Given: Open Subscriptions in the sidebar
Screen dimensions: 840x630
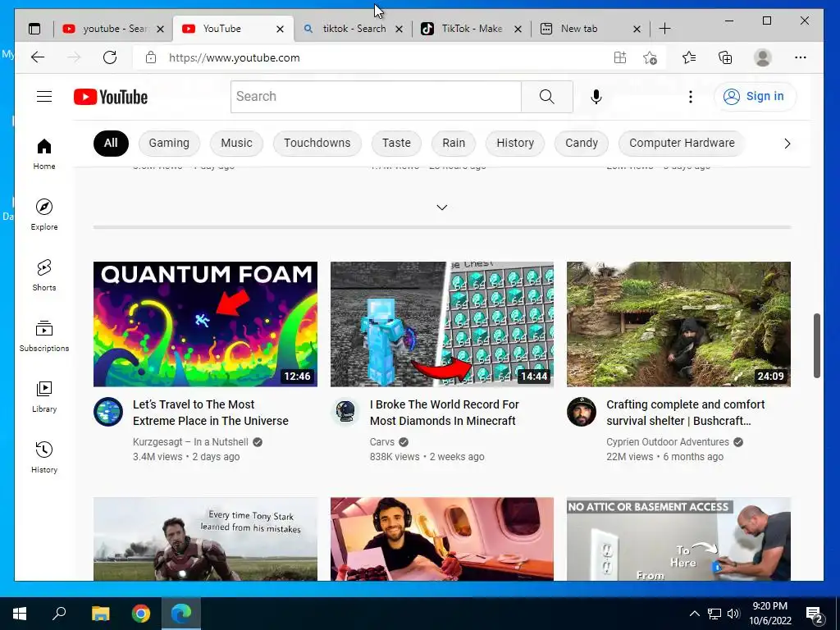Looking at the screenshot, I should click(44, 336).
